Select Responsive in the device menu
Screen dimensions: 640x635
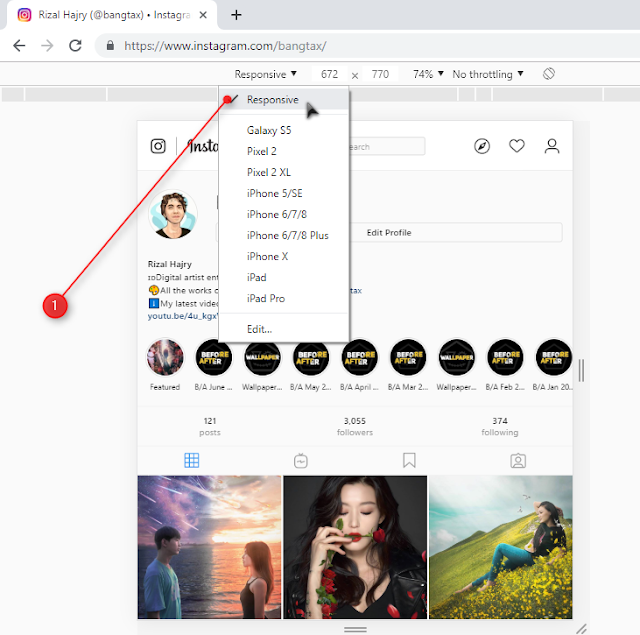(x=284, y=100)
